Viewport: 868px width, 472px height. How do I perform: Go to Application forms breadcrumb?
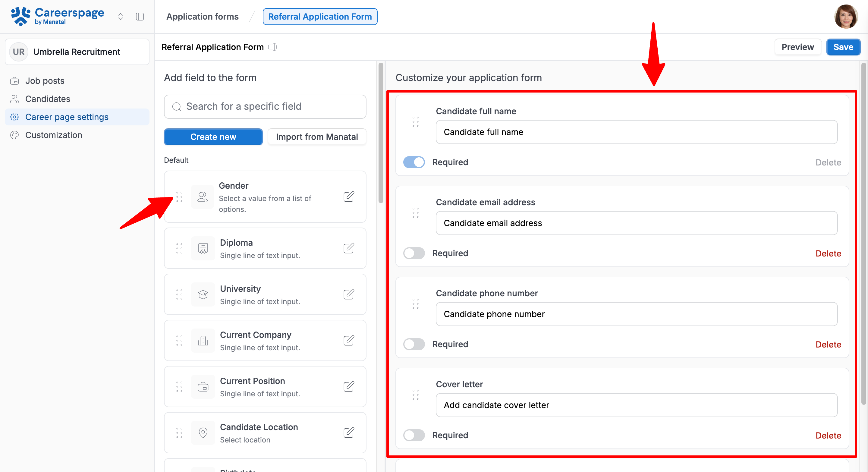pyautogui.click(x=203, y=17)
